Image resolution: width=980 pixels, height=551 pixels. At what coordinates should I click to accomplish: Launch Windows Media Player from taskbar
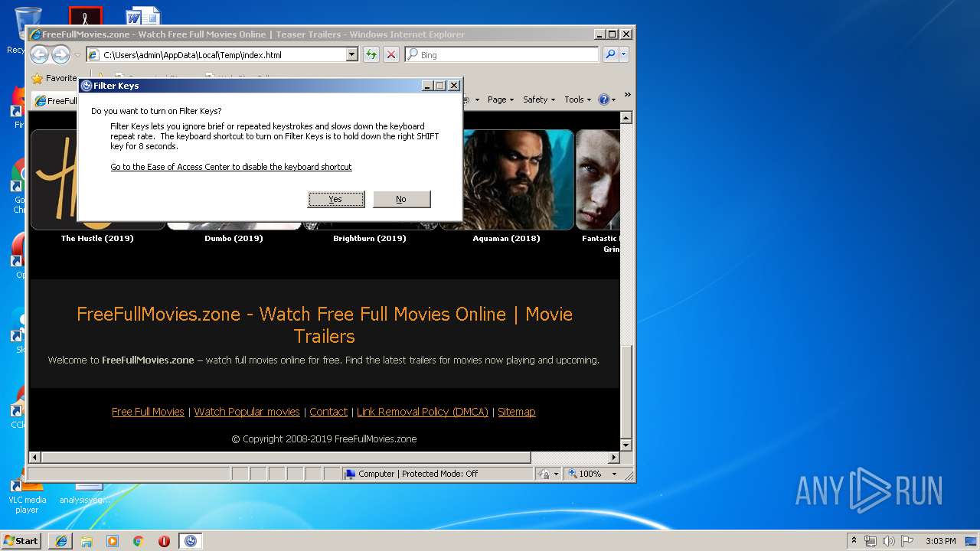(x=113, y=541)
